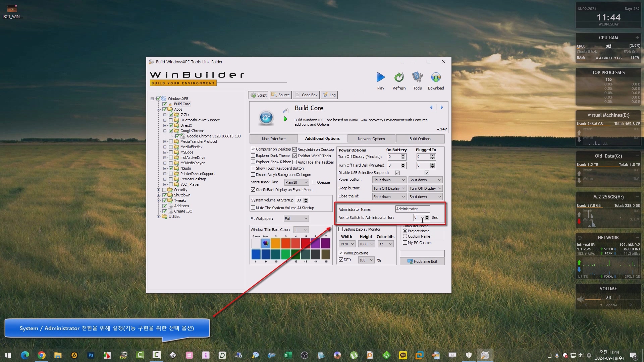Enable Explorer Dark Theme checkbox
Screen dimensions: 644x362
click(253, 156)
